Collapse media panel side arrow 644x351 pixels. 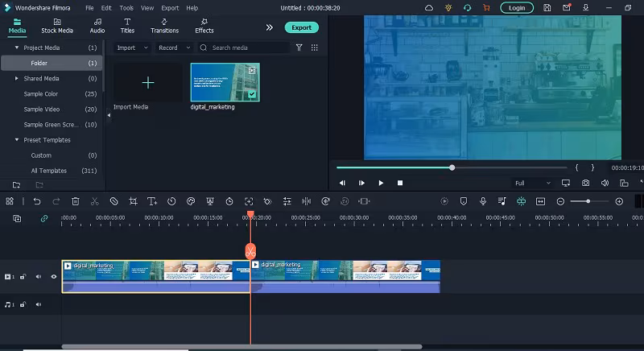(109, 115)
